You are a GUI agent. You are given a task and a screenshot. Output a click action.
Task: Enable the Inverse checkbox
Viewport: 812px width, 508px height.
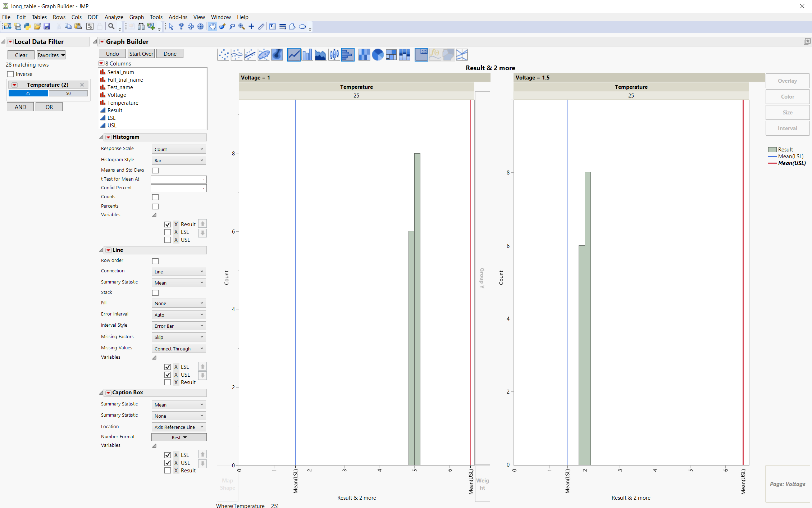point(11,74)
